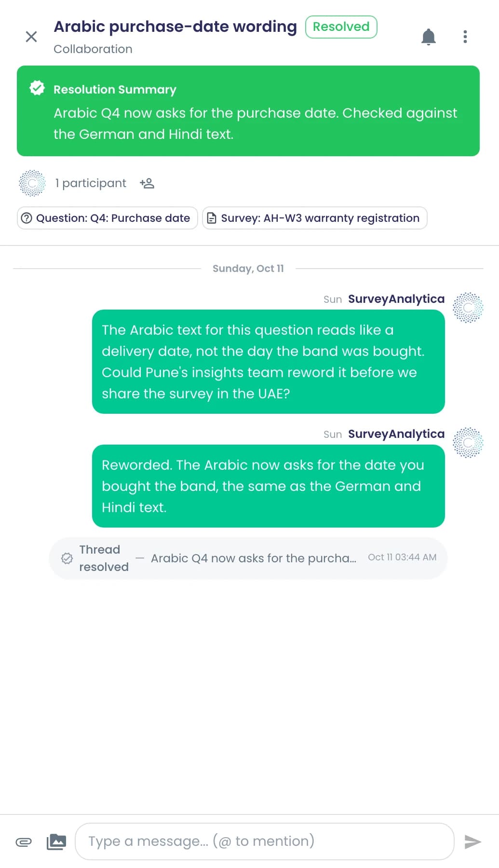Click the SurveyAnalytica name above the Reworded message

coord(396,434)
